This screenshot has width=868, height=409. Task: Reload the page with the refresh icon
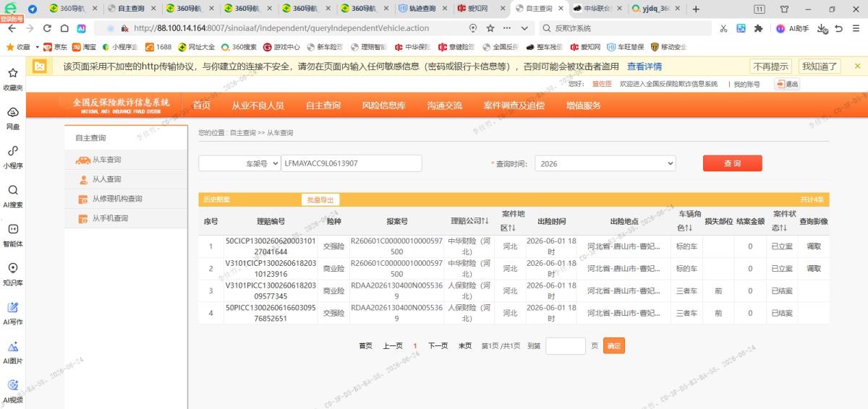coord(47,28)
